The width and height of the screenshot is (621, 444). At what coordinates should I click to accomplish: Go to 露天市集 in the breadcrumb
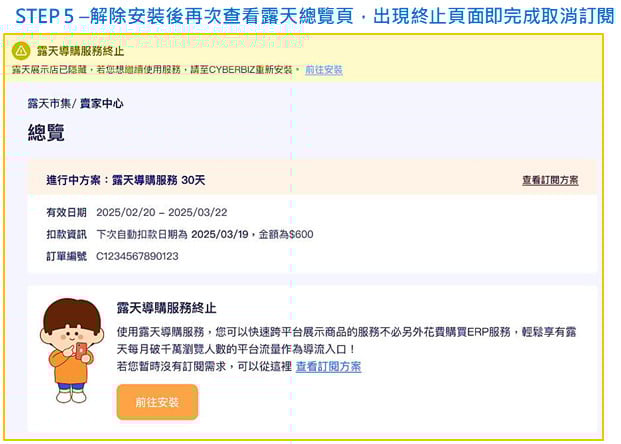point(51,103)
